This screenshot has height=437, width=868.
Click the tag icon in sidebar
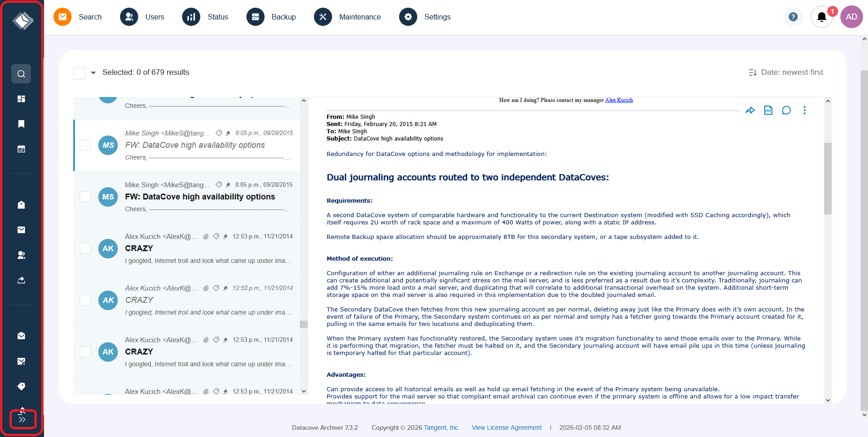[21, 386]
